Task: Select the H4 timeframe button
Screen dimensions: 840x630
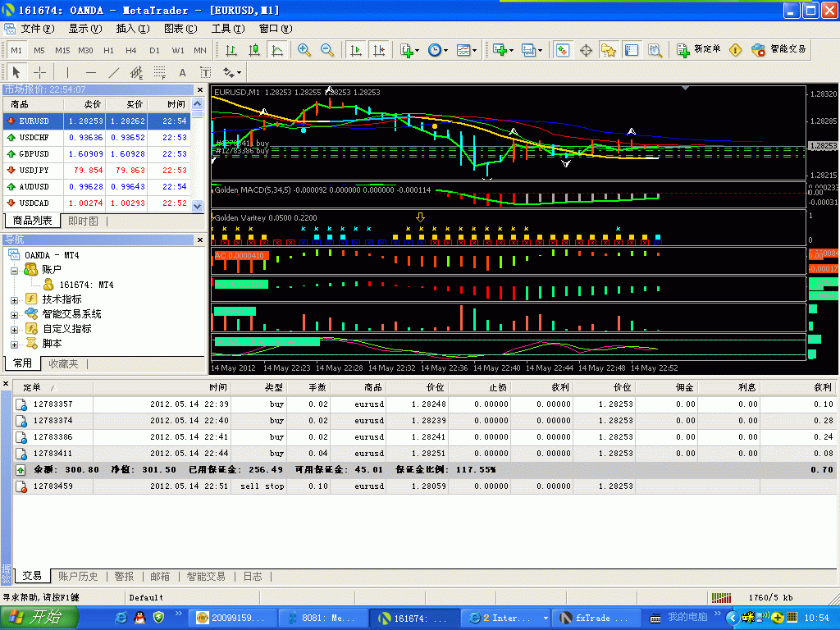Action: (131, 50)
